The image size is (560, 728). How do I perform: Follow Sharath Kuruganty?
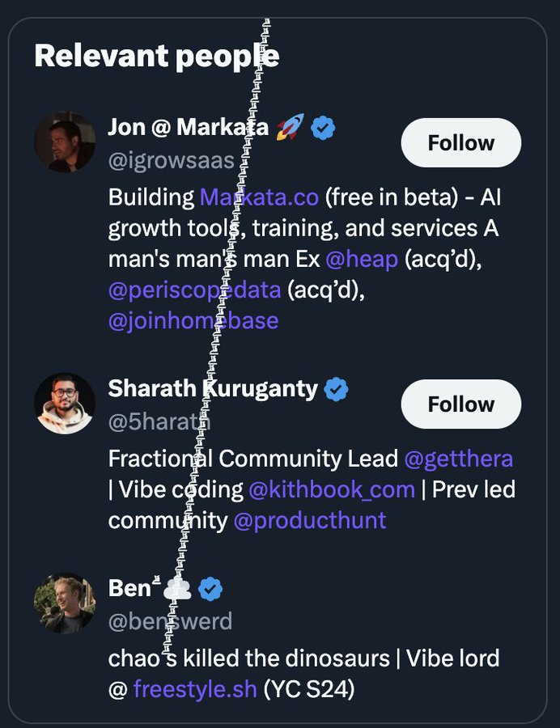pyautogui.click(x=460, y=404)
